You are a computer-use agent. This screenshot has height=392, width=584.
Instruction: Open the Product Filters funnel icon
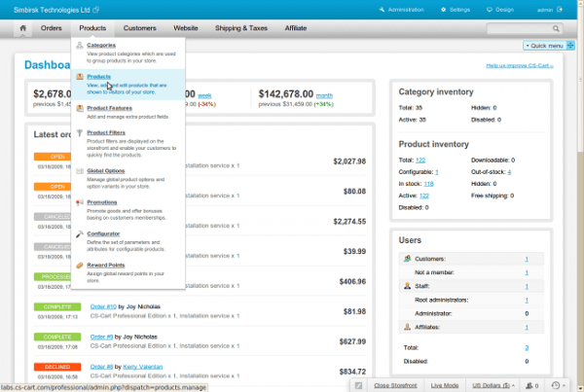80,133
